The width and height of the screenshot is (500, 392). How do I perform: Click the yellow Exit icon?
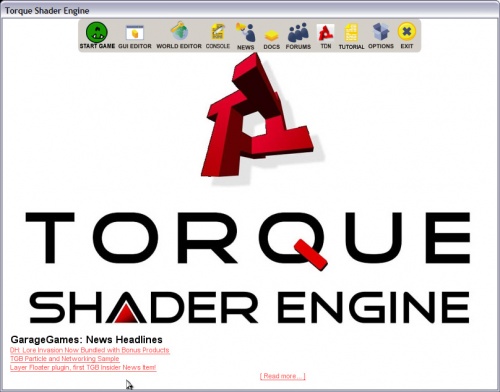(x=407, y=32)
